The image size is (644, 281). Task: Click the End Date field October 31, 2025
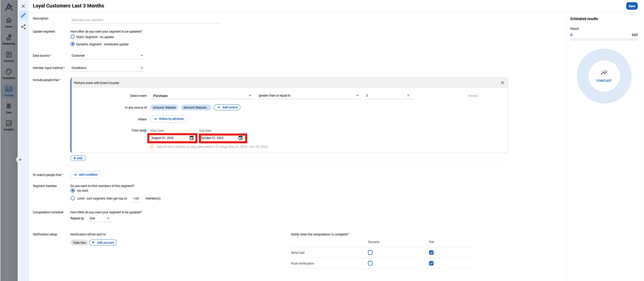(x=223, y=138)
